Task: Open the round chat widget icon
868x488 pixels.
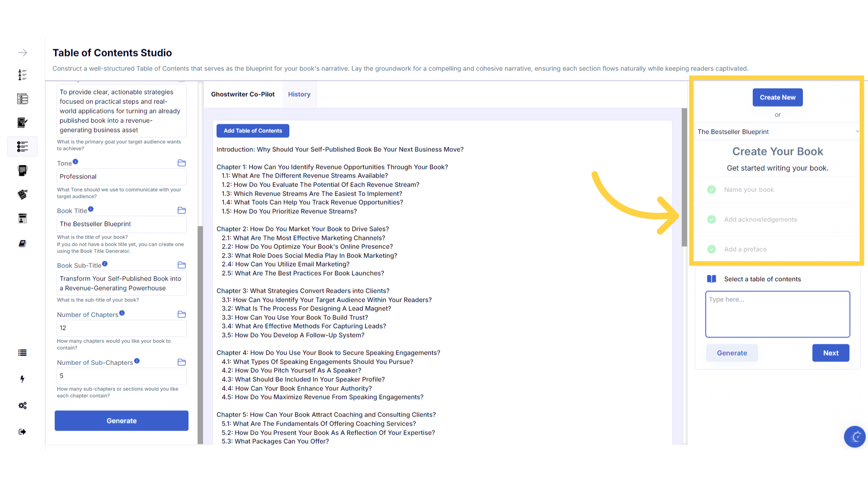Action: [x=854, y=436]
